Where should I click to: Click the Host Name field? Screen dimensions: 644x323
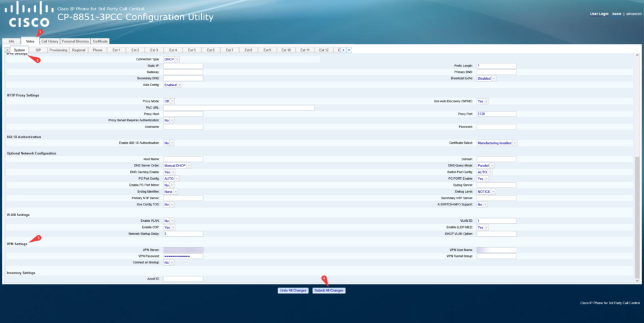183,159
